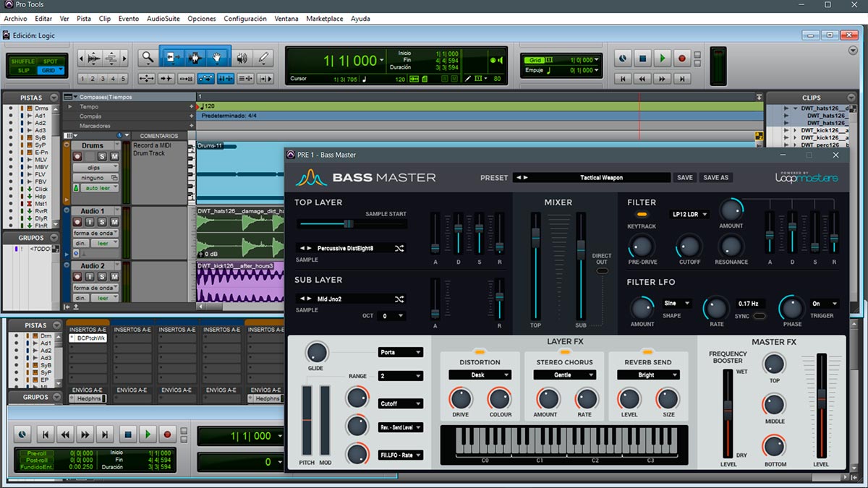Click Go to End in the top transport
The height and width of the screenshot is (488, 868).
point(681,78)
